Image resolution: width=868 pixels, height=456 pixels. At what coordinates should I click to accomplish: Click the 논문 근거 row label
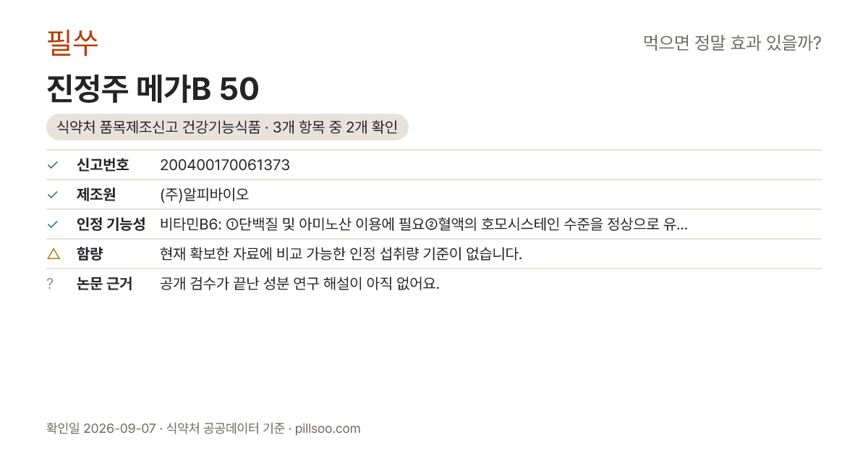tap(104, 284)
